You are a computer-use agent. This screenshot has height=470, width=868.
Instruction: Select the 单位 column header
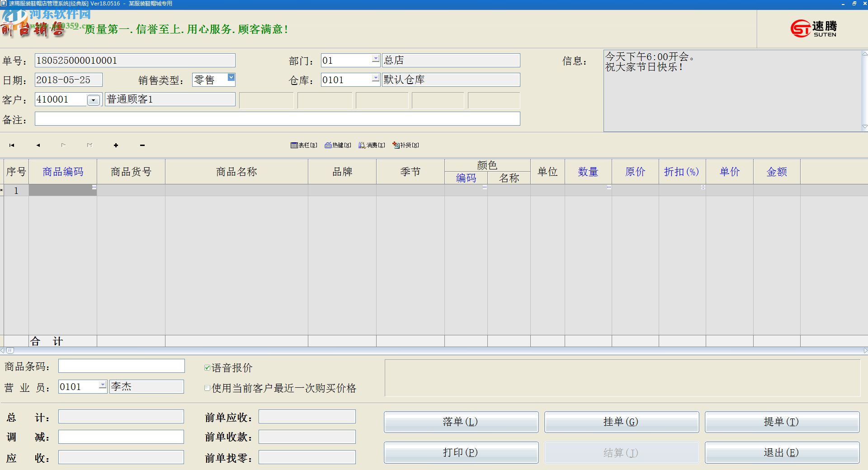[547, 172]
